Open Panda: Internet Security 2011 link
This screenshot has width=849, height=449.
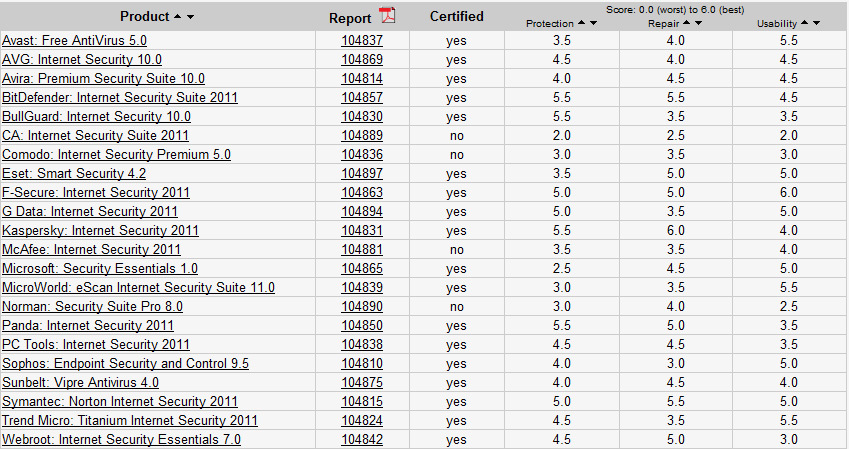[88, 325]
